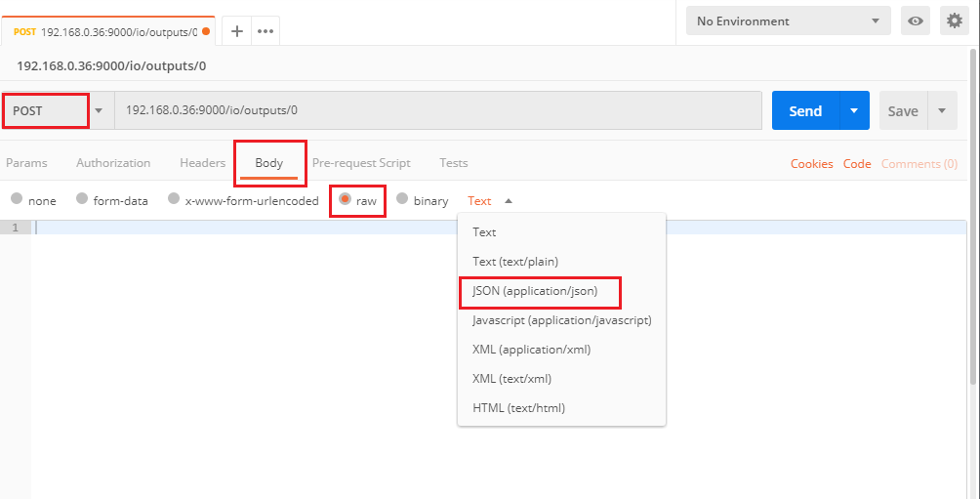Click the environment quick look eye icon

(x=916, y=21)
